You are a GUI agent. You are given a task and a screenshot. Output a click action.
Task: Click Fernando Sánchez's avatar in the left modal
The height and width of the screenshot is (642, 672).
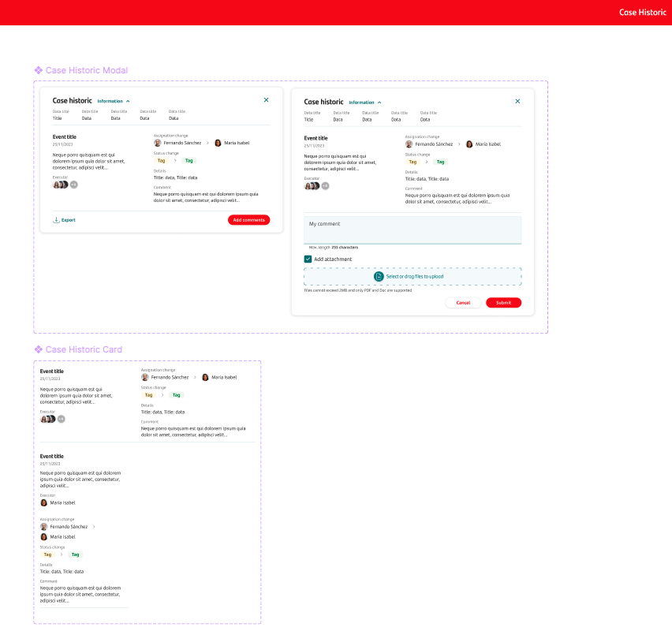tap(157, 143)
